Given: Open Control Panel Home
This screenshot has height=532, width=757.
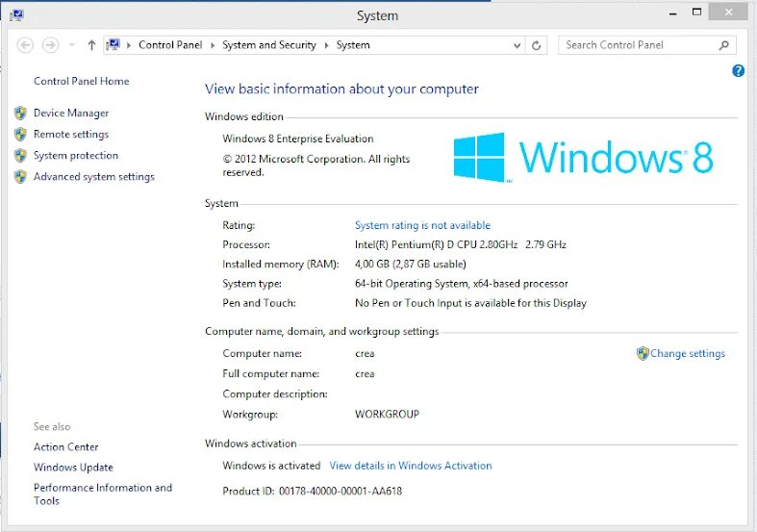Looking at the screenshot, I should (81, 81).
